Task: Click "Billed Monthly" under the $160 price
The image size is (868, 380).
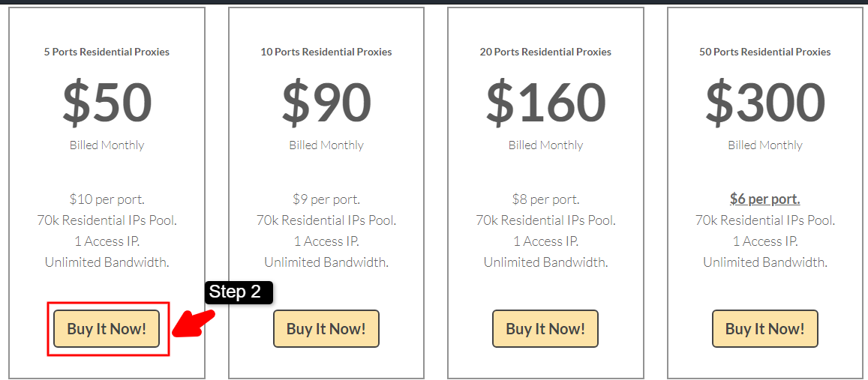Action: point(545,145)
